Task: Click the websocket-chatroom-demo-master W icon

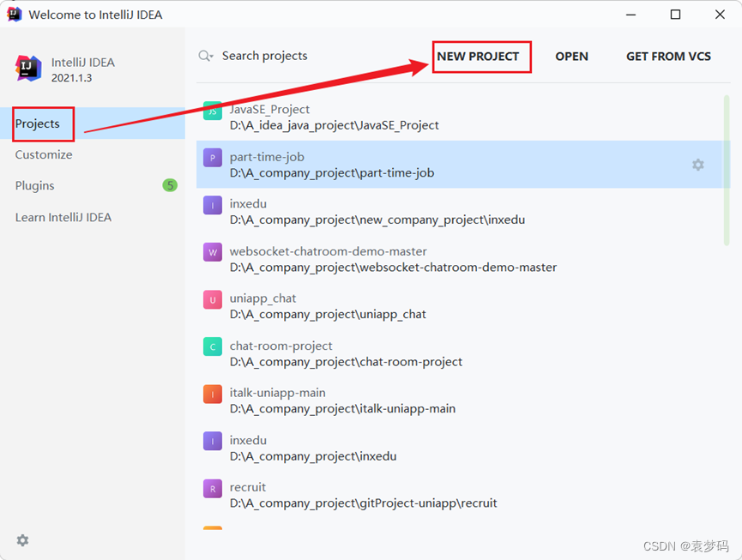Action: 212,252
